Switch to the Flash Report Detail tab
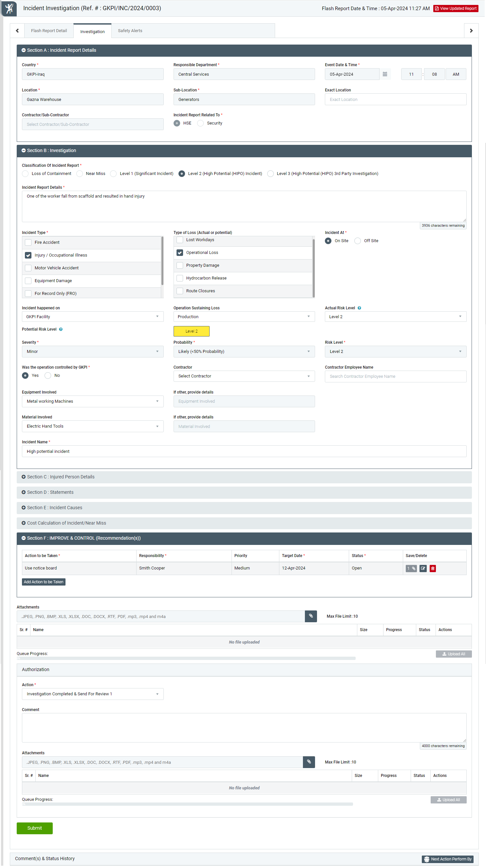 tap(49, 31)
